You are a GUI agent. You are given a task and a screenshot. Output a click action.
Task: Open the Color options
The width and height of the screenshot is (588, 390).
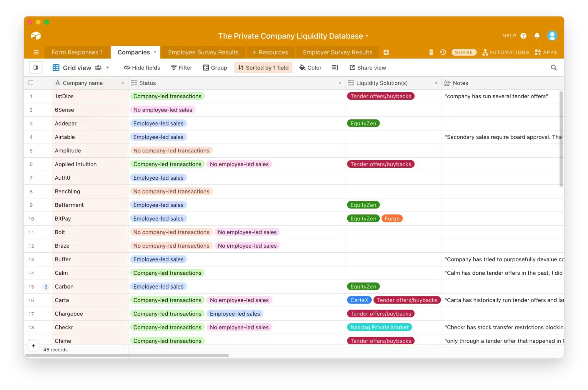pos(310,68)
